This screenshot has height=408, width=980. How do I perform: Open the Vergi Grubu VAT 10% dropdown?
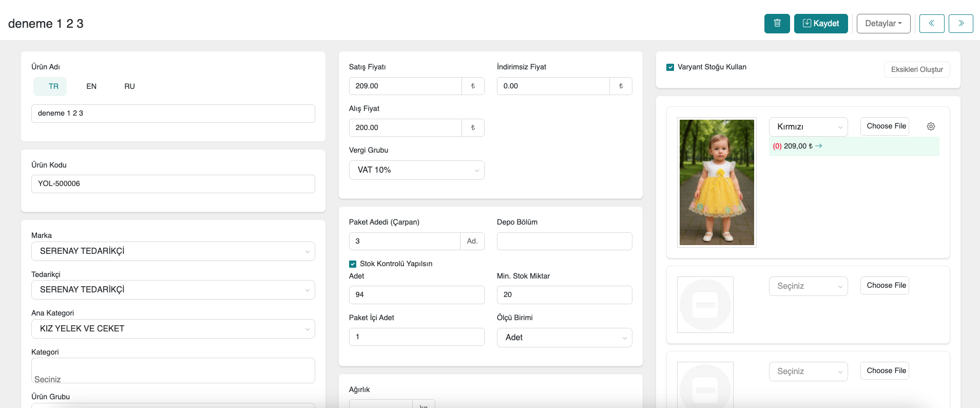(416, 170)
